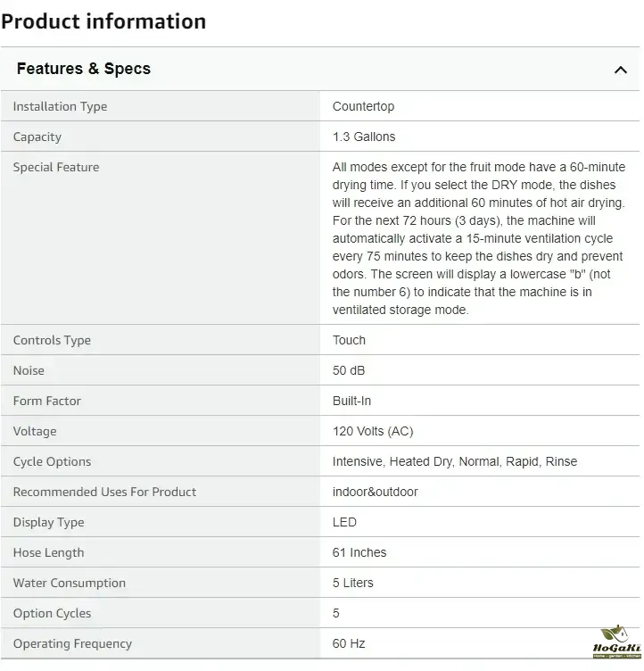Click the Hose Length 61 Inches value
Viewport: 644px width, 671px height.
[x=359, y=552]
